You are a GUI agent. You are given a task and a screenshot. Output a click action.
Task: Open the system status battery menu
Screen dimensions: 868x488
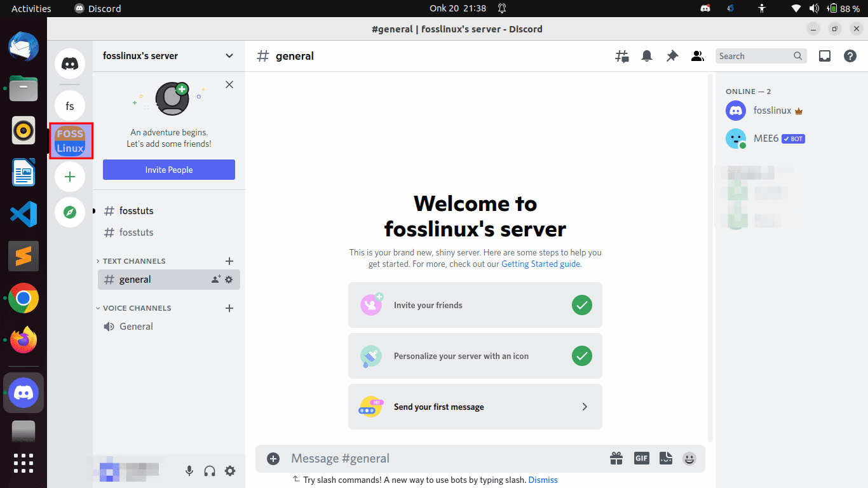825,8
